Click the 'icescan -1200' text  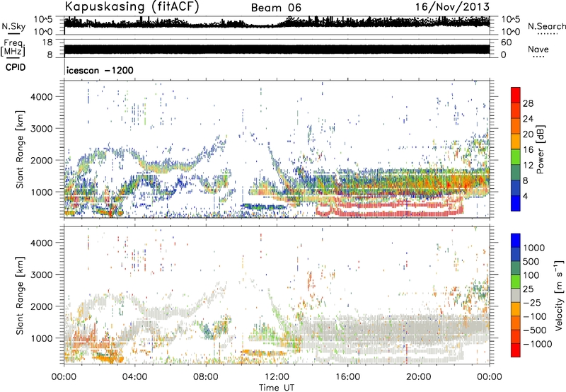click(100, 70)
